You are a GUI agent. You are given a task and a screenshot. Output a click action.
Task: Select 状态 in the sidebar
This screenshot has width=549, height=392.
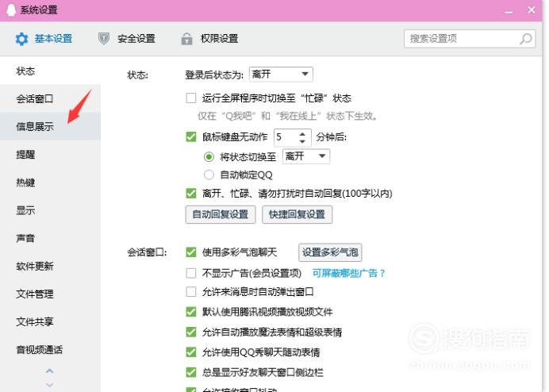pos(50,71)
